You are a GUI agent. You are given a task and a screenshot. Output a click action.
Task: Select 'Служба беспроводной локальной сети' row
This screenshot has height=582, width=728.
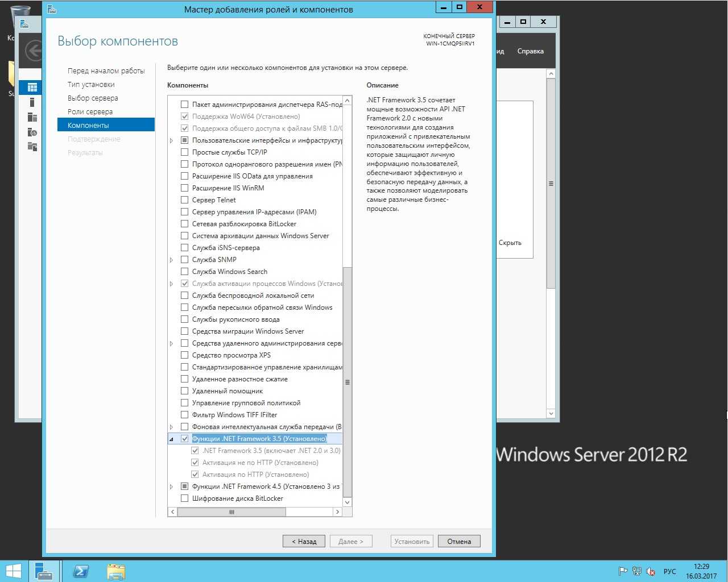pyautogui.click(x=253, y=296)
